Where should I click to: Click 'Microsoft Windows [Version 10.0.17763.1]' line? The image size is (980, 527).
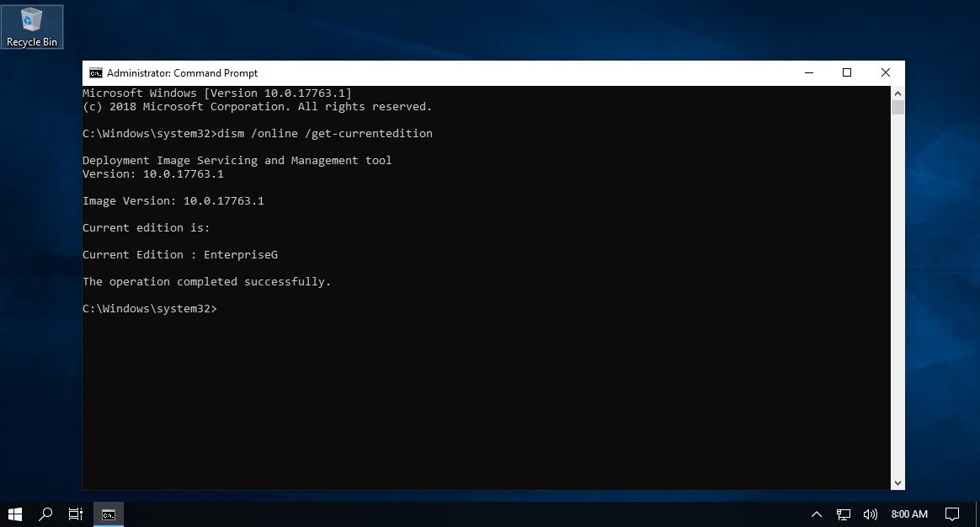(x=217, y=93)
